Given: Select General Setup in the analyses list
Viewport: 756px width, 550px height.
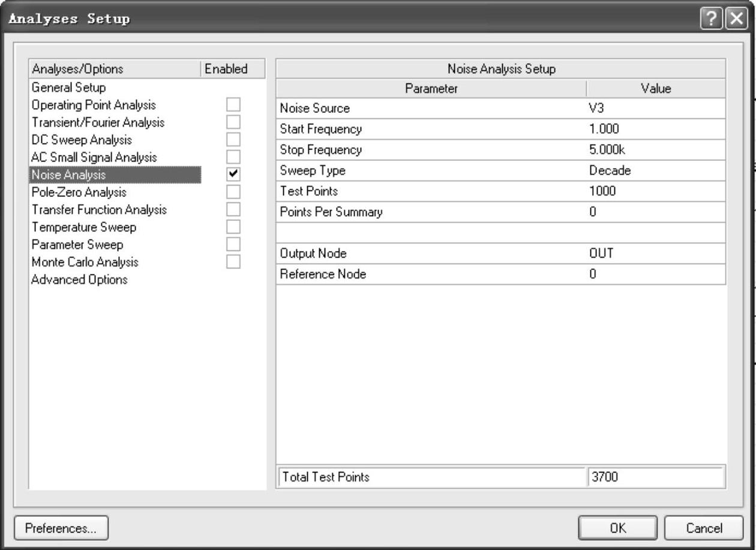Looking at the screenshot, I should 68,88.
